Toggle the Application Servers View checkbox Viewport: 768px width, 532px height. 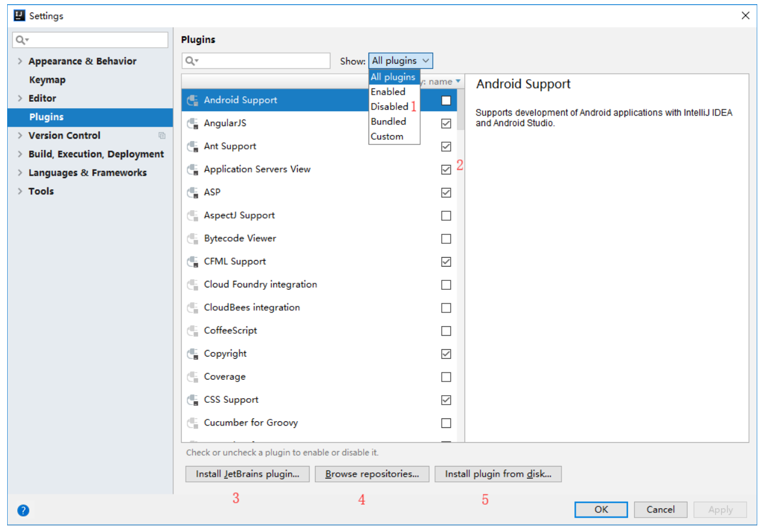(446, 170)
